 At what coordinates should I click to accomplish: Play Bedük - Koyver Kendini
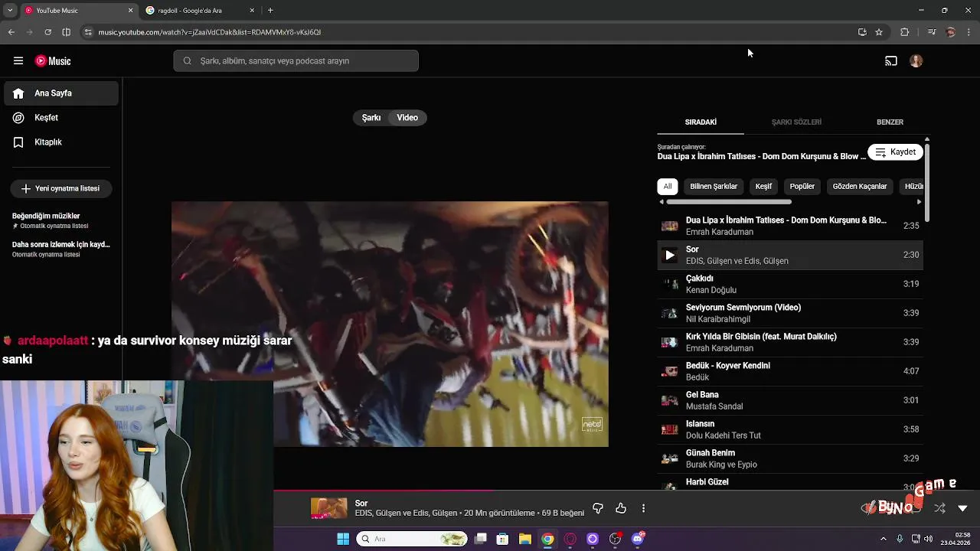[790, 371]
